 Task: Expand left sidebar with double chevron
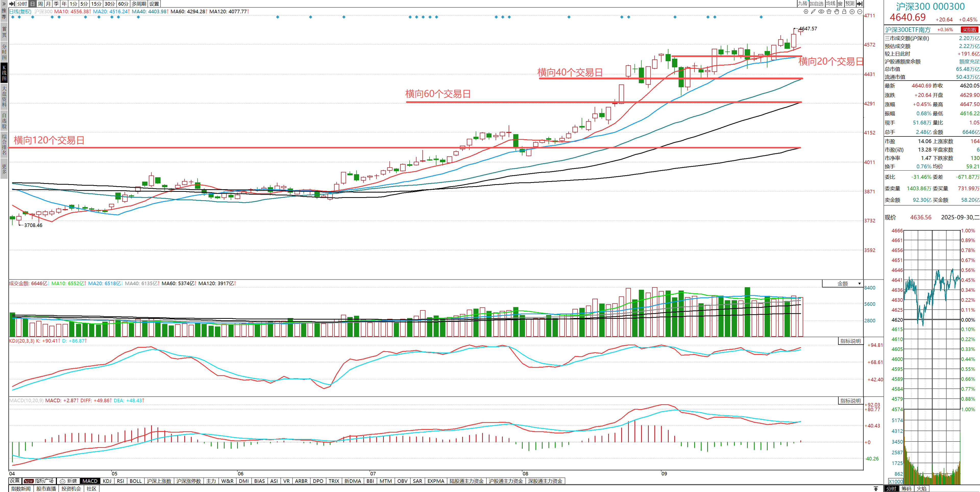(4, 3)
